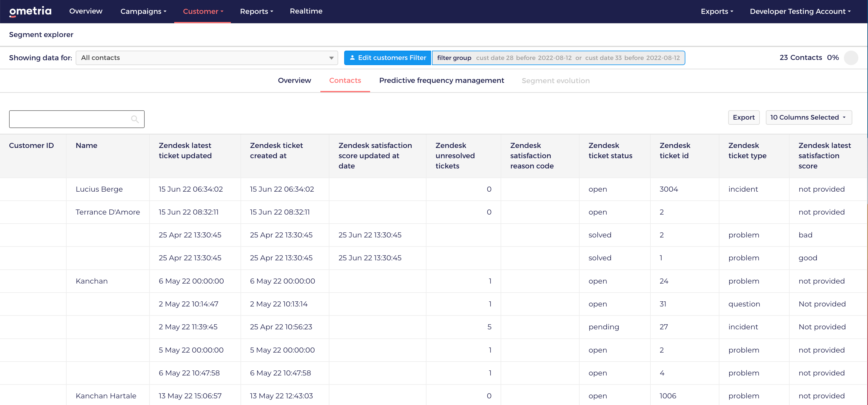Screen dimensions: 868x405
Task: Open the Exports dropdown menu
Action: pyautogui.click(x=717, y=11)
